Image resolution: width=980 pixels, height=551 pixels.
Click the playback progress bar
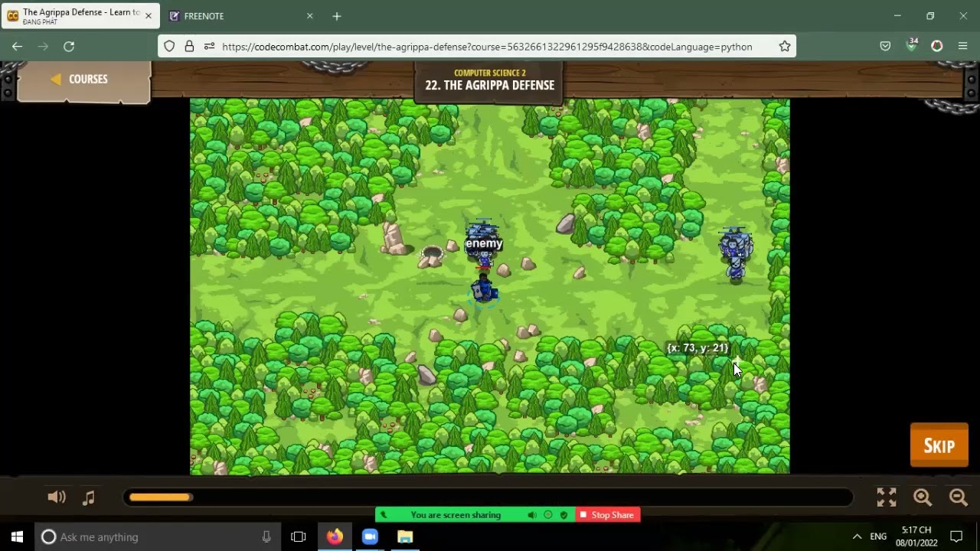coord(488,497)
